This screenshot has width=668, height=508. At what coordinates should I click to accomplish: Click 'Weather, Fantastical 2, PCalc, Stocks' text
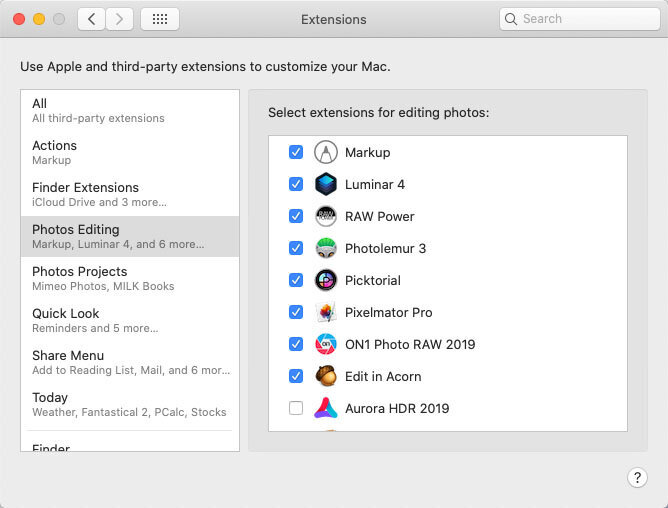[129, 412]
